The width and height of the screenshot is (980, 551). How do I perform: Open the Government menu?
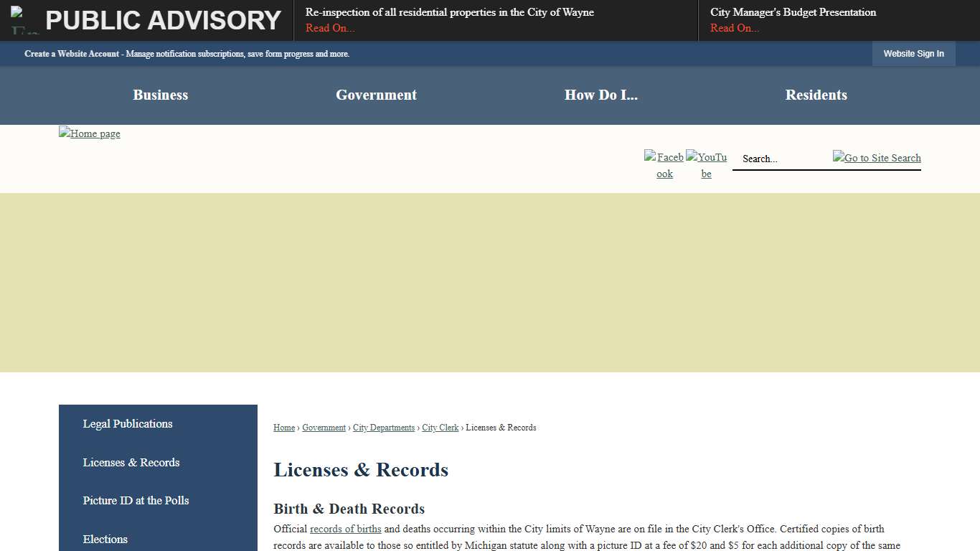[376, 95]
